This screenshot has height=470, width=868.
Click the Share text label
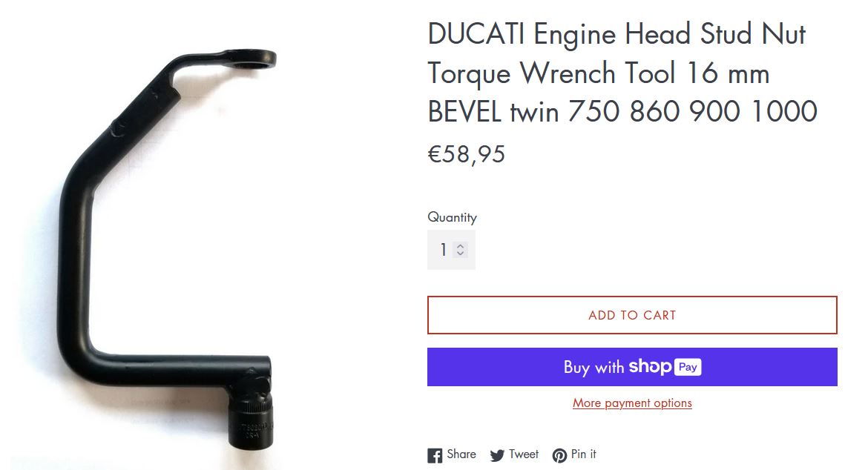tap(461, 454)
